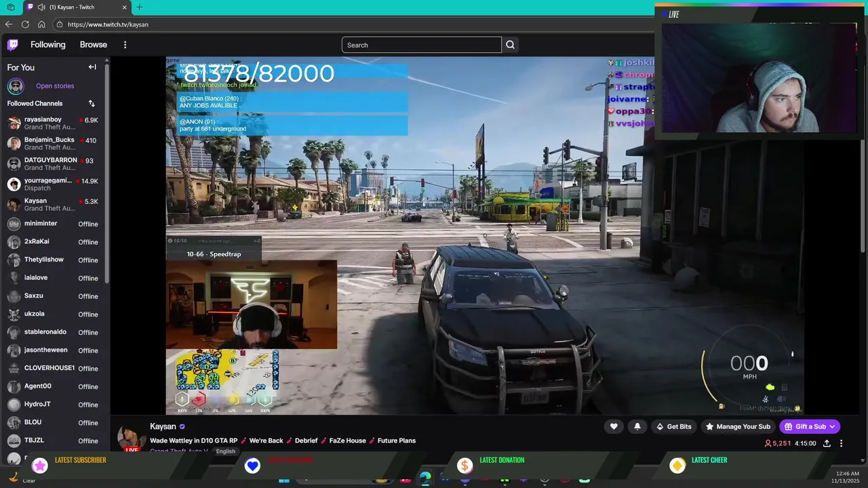Click the Open stories link

(x=55, y=86)
